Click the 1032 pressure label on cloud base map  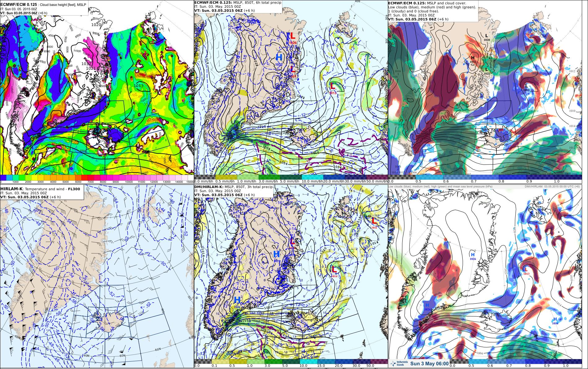[x=86, y=64]
